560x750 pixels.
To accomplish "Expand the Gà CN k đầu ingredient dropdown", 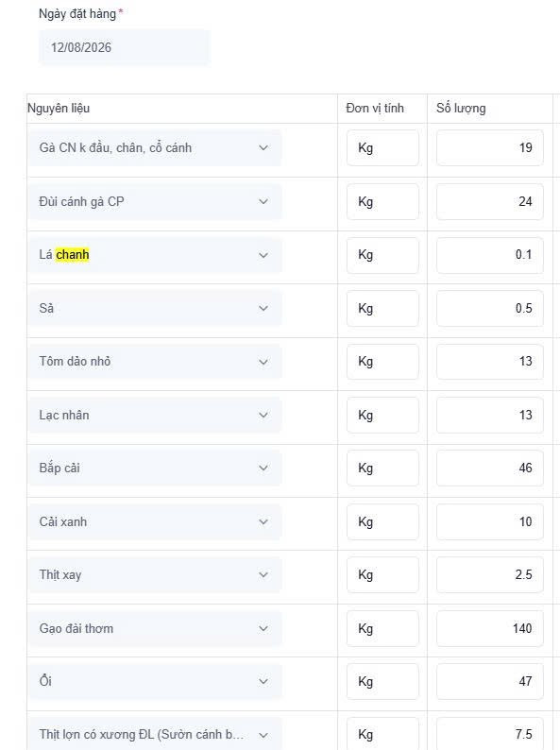I will (x=155, y=147).
